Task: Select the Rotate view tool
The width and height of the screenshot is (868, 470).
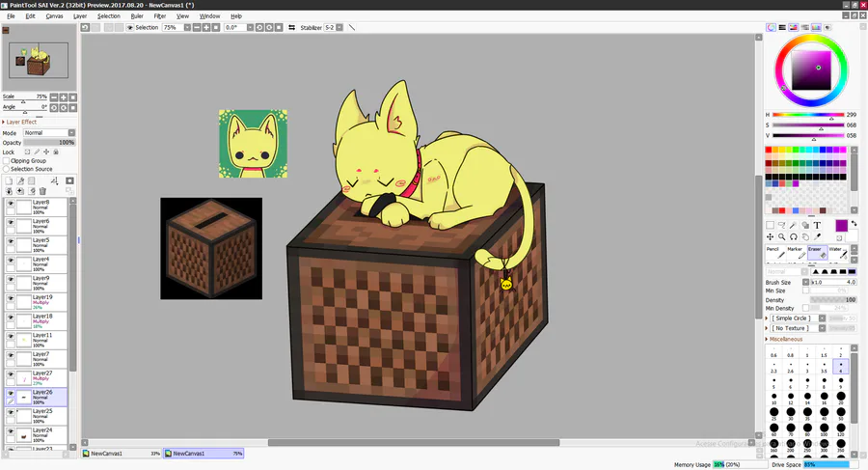Action: point(794,236)
